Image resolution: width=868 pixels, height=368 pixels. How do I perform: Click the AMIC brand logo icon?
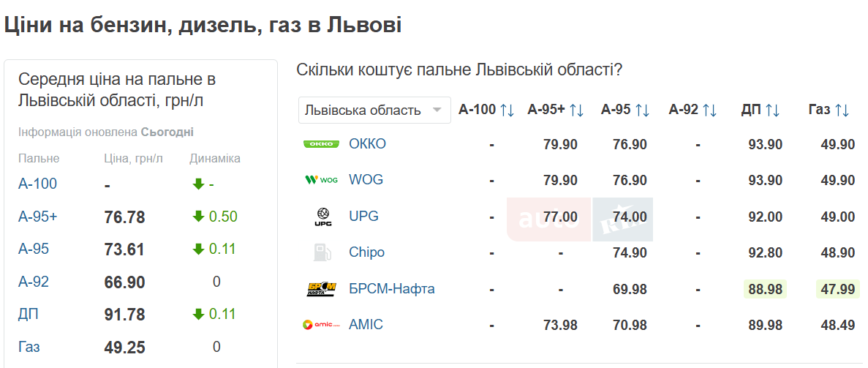coord(321,325)
